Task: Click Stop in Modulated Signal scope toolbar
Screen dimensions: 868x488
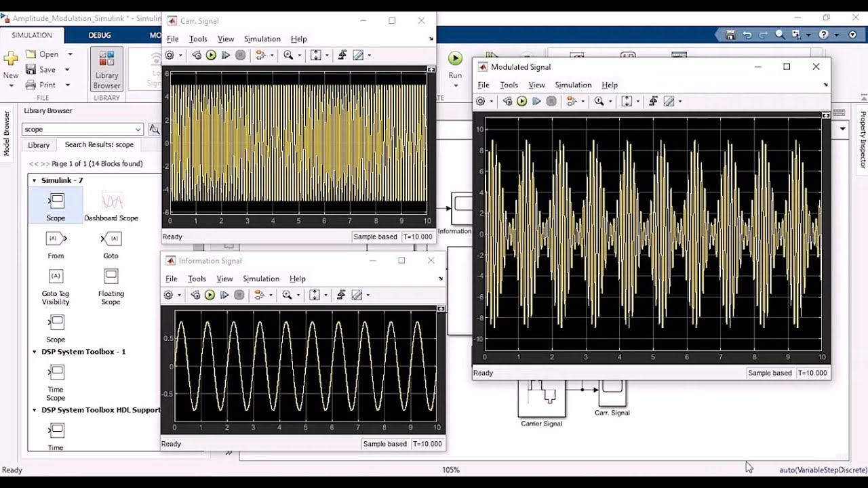Action: (x=551, y=102)
